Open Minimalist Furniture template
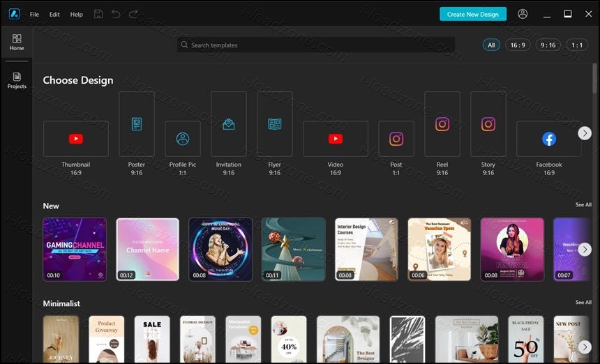 (x=243, y=339)
